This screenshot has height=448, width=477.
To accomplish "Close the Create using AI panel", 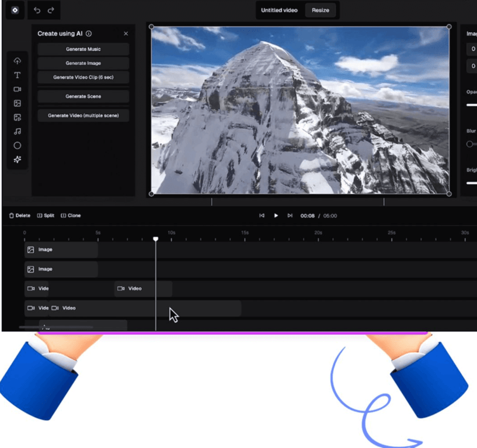I will (126, 33).
